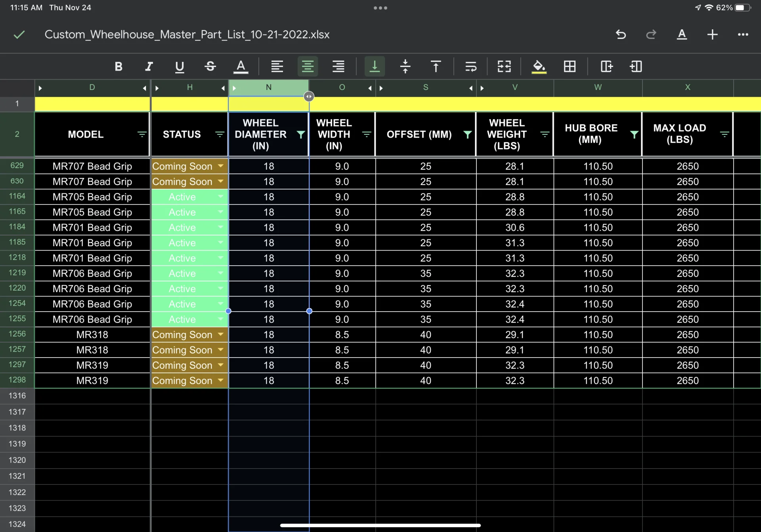Open the MODEL column filter

click(x=141, y=134)
